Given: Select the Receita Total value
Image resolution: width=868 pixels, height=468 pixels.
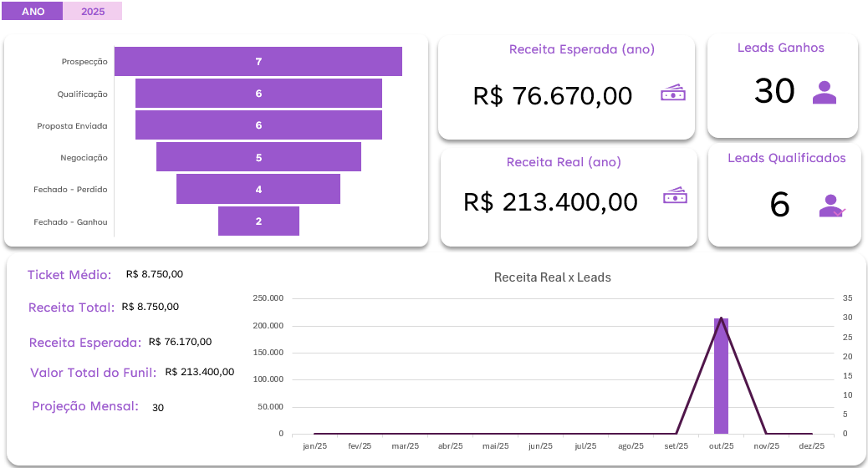Looking at the screenshot, I should pyautogui.click(x=150, y=307).
